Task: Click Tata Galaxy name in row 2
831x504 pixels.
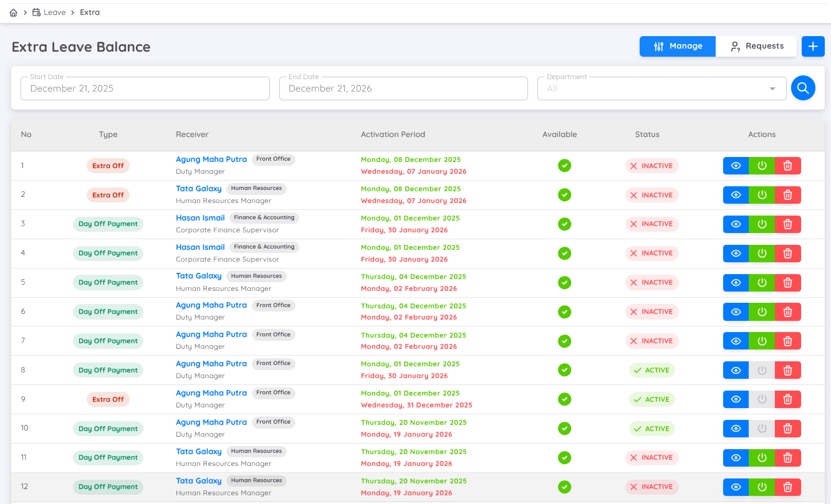Action: click(199, 189)
